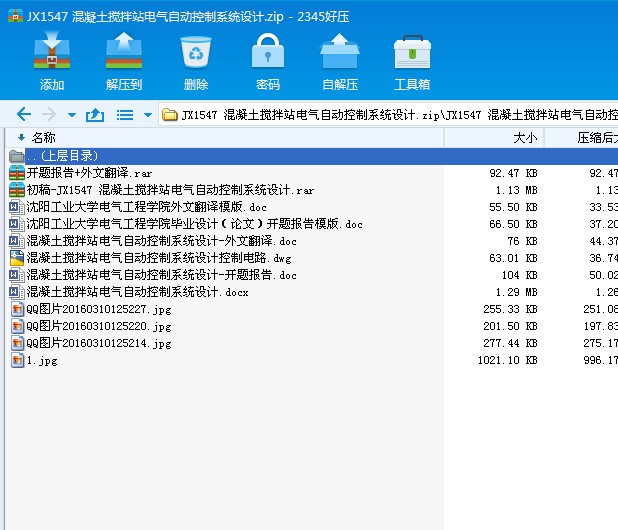This screenshot has width=618, height=530.
Task: Click Word icon of 系统设计.docx
Action: pyautogui.click(x=17, y=292)
